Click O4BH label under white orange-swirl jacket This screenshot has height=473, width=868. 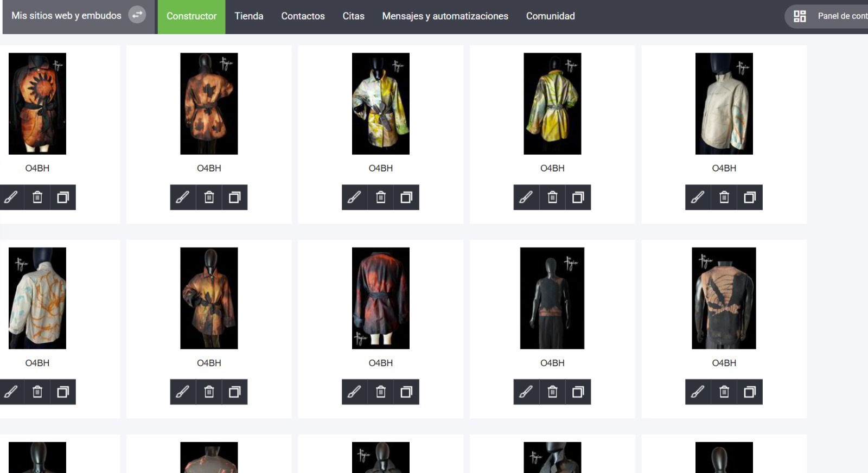tap(37, 363)
